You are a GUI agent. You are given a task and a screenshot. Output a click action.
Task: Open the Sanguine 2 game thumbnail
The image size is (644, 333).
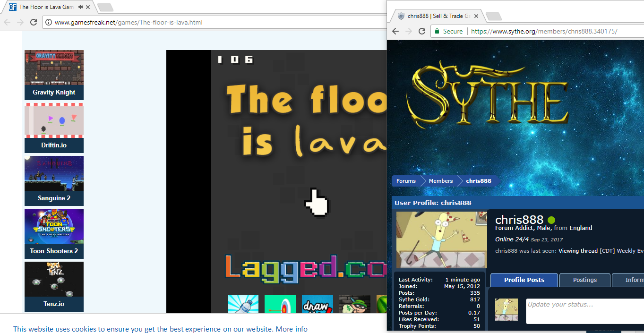(x=54, y=173)
